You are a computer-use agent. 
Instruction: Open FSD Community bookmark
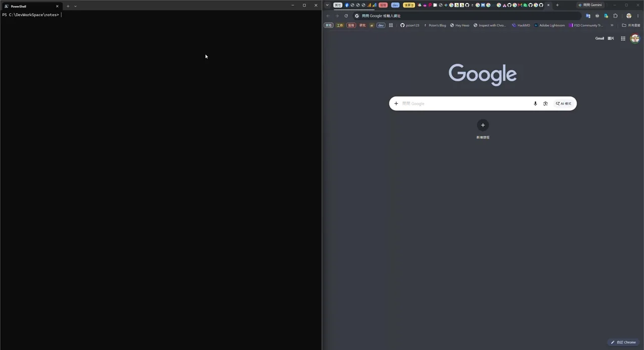pos(585,25)
